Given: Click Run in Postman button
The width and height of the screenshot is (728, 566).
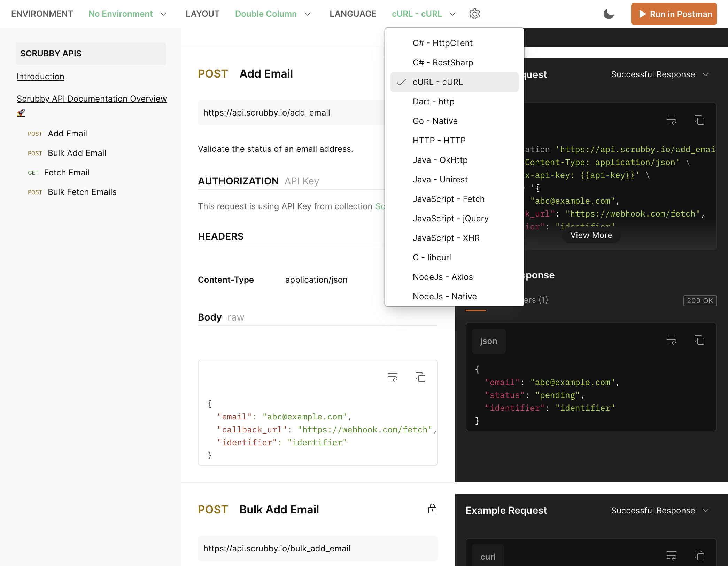Looking at the screenshot, I should 674,14.
